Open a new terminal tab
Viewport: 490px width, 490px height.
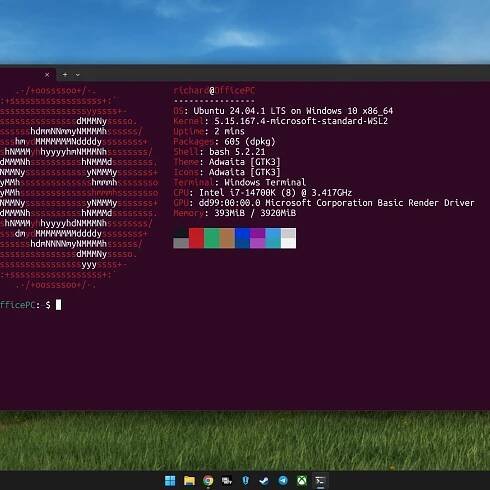tap(65, 75)
